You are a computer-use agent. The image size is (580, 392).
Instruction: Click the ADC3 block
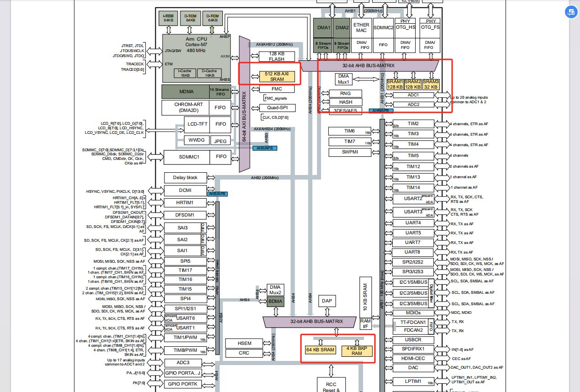pyautogui.click(x=183, y=363)
